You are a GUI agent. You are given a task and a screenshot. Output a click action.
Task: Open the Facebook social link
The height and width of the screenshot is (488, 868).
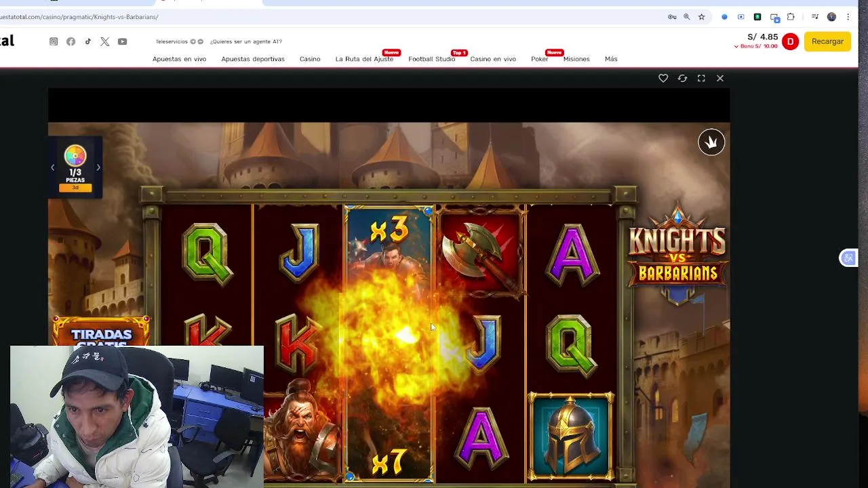[x=71, y=41]
